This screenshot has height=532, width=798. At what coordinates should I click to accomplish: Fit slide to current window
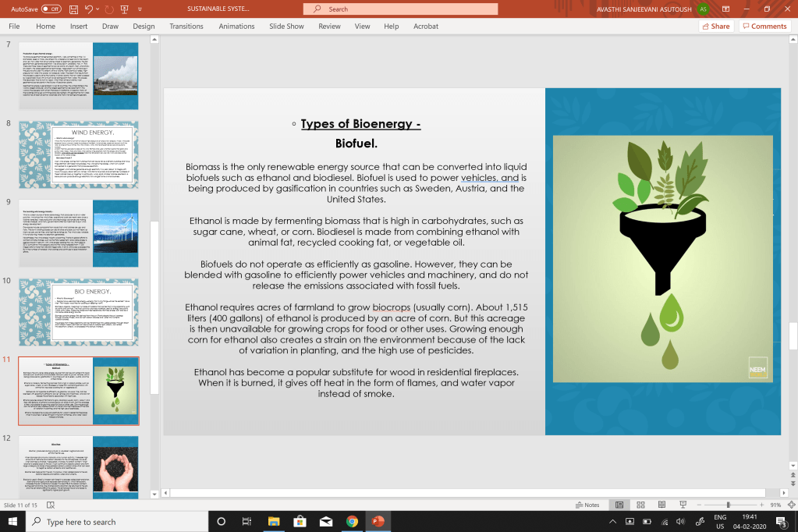pos(792,505)
